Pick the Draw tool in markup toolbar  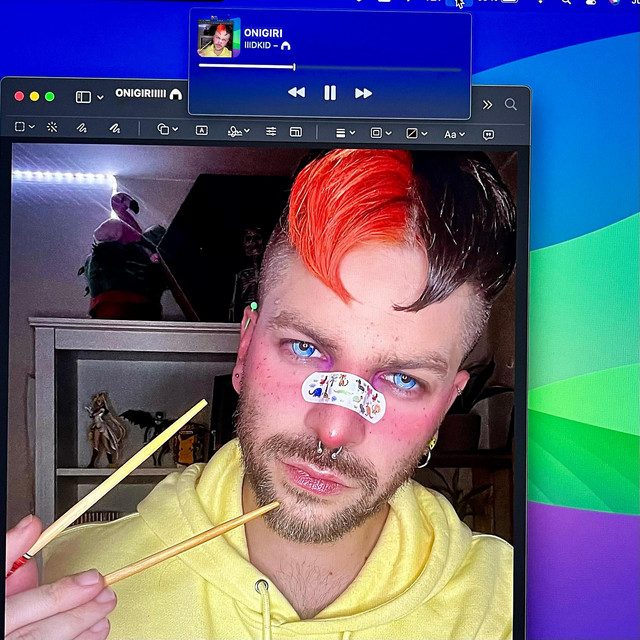(114, 130)
